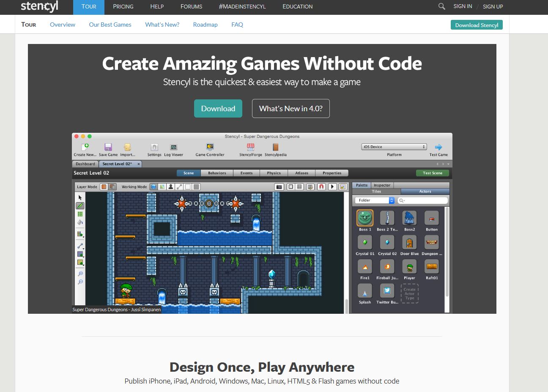Viewport: 548px width, 392px height.
Task: Click the palette search field
Action: [423, 200]
